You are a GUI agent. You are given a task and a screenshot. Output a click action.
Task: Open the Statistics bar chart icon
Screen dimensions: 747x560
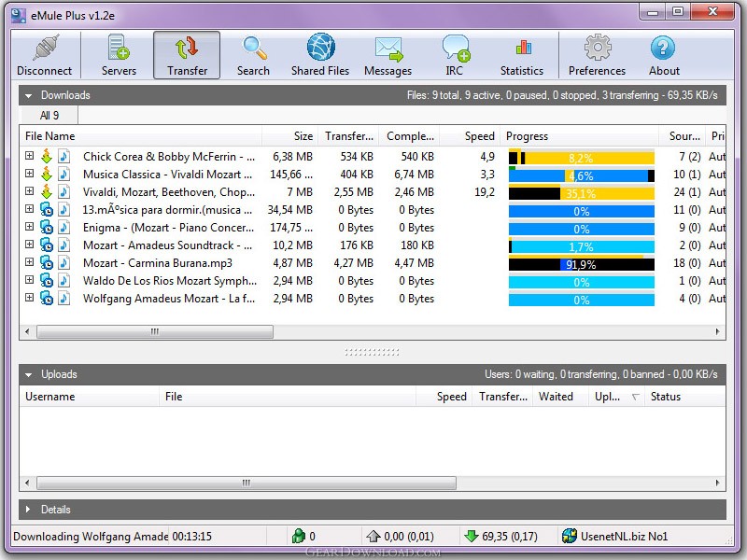coord(523,48)
